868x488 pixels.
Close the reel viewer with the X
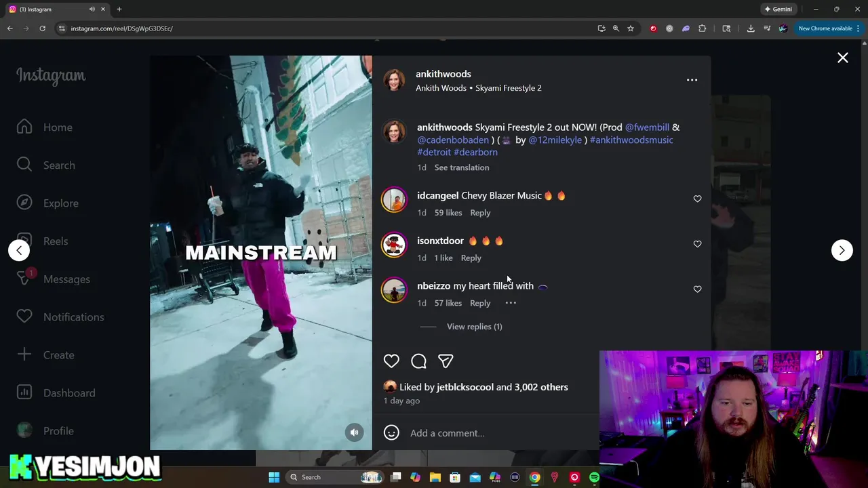click(843, 58)
